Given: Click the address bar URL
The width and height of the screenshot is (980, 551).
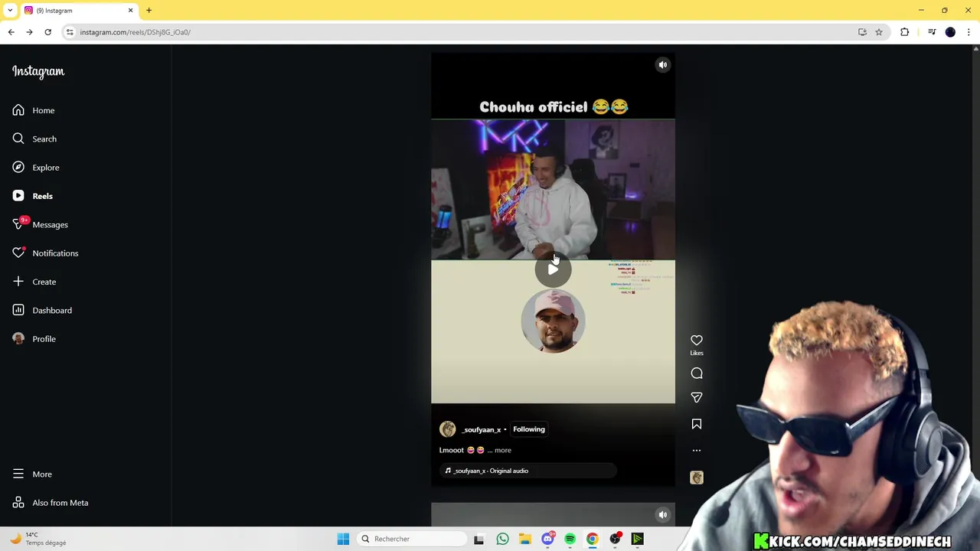Looking at the screenshot, I should [x=136, y=32].
